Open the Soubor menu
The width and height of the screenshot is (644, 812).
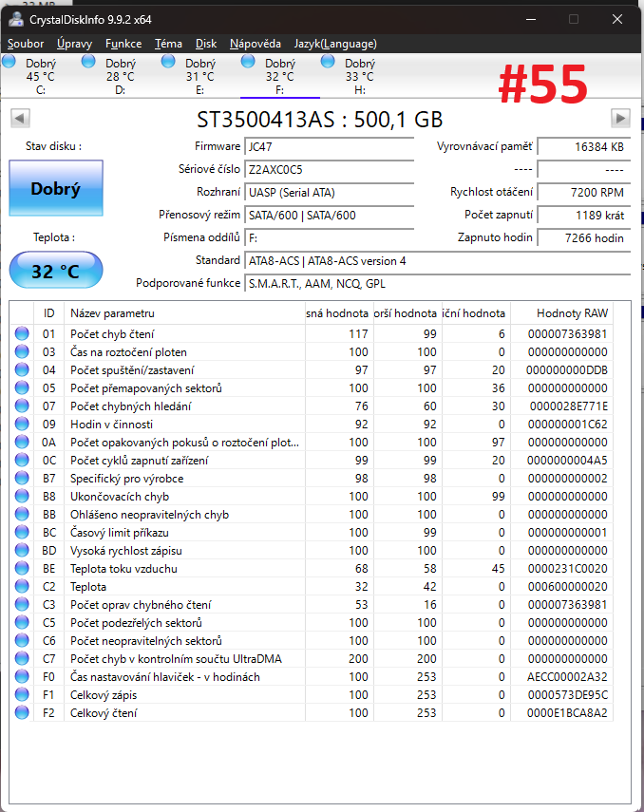[x=26, y=44]
